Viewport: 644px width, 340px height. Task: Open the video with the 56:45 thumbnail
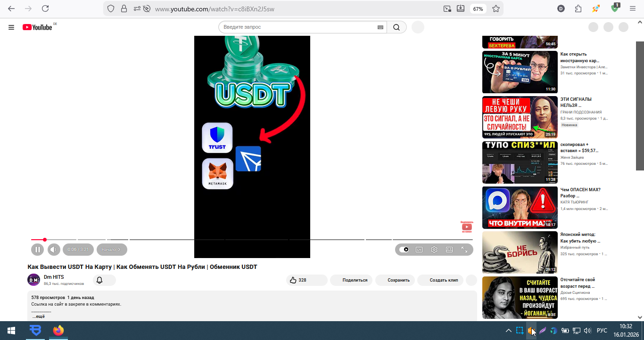(x=520, y=42)
